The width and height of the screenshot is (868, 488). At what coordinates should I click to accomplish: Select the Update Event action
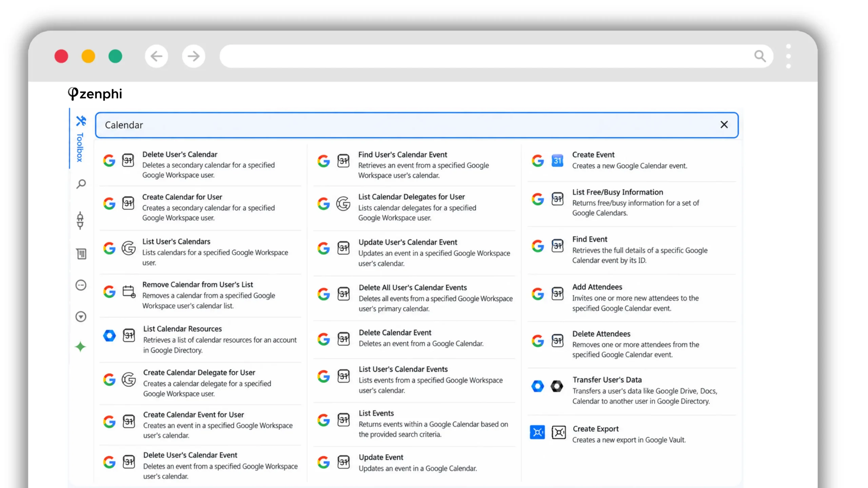(x=414, y=463)
